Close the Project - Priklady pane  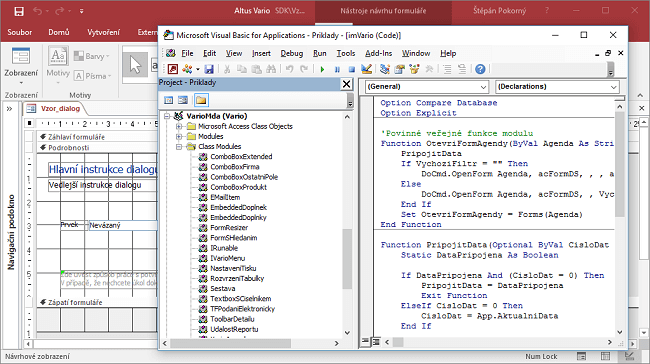[x=346, y=84]
